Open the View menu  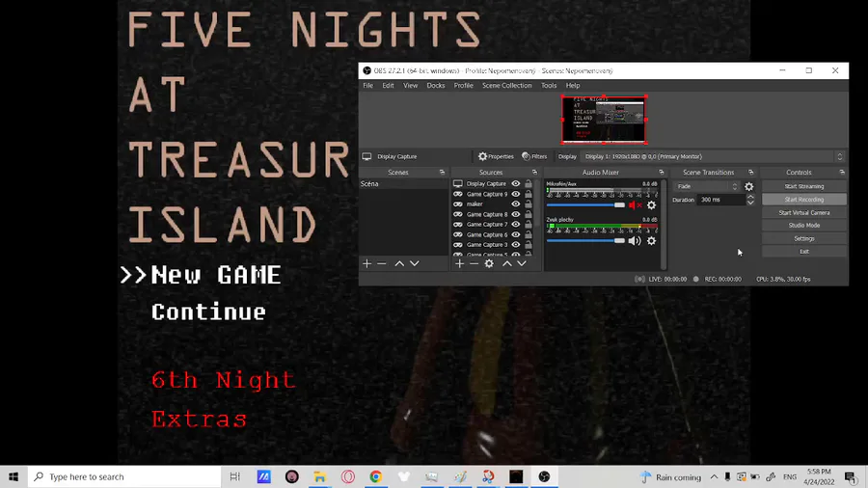point(410,86)
